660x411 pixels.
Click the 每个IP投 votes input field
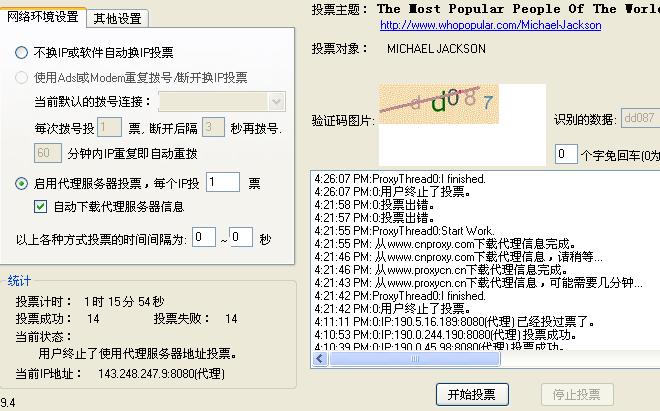223,182
